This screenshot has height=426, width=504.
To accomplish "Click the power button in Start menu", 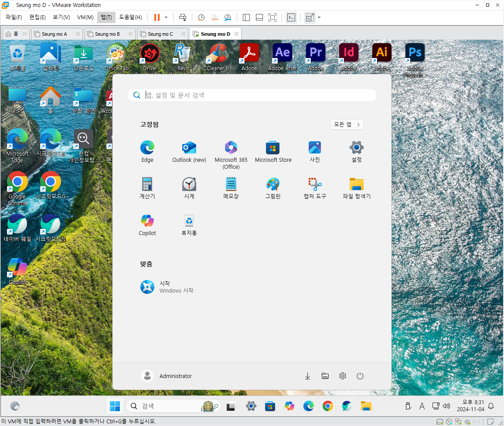I will (360, 376).
